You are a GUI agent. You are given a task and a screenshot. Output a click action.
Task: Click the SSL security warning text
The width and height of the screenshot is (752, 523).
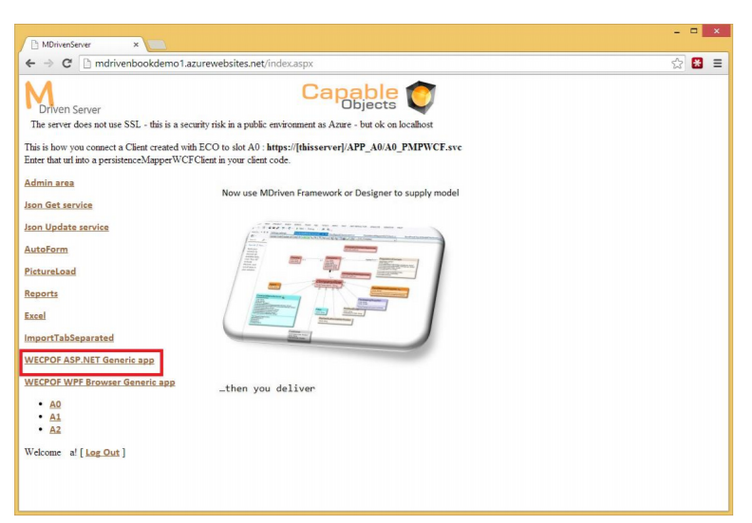pyautogui.click(x=232, y=125)
